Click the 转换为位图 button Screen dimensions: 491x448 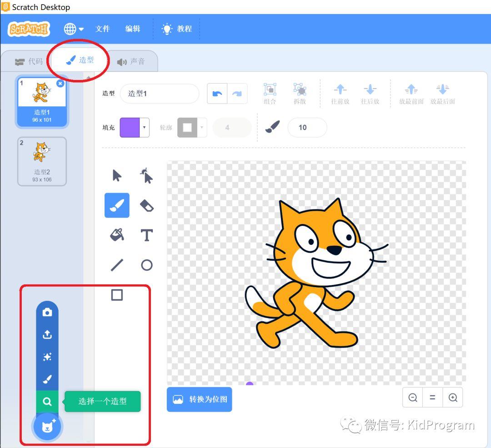(x=200, y=399)
